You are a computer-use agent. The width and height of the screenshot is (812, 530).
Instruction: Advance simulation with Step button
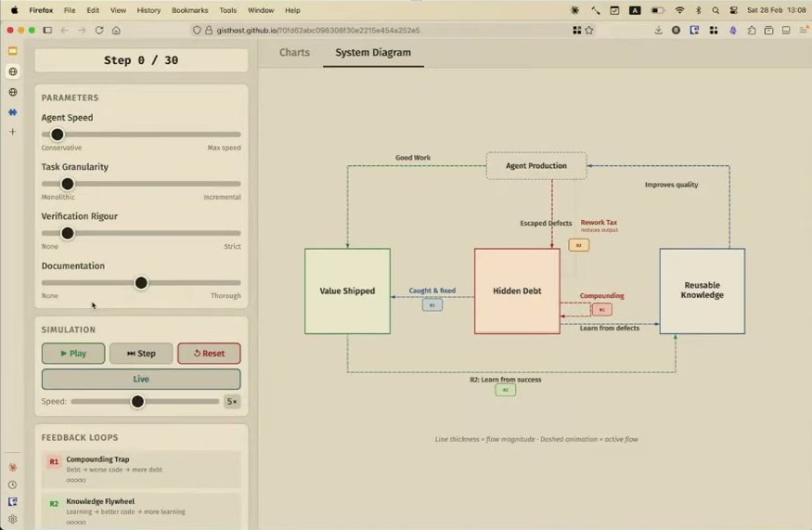141,354
